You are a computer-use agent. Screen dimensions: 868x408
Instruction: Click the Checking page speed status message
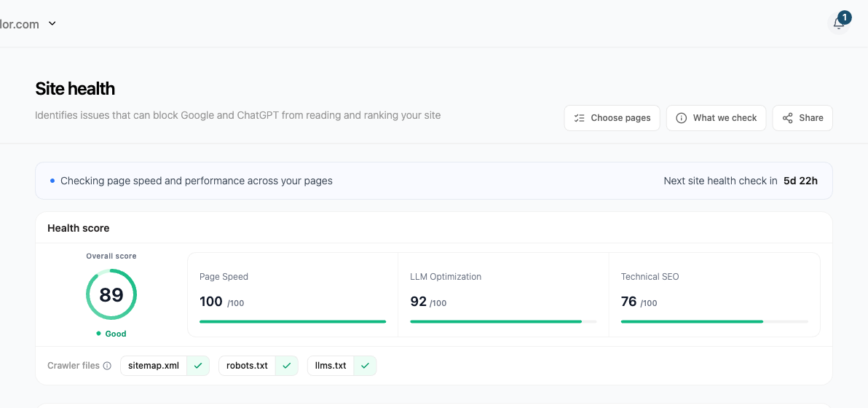tap(197, 181)
